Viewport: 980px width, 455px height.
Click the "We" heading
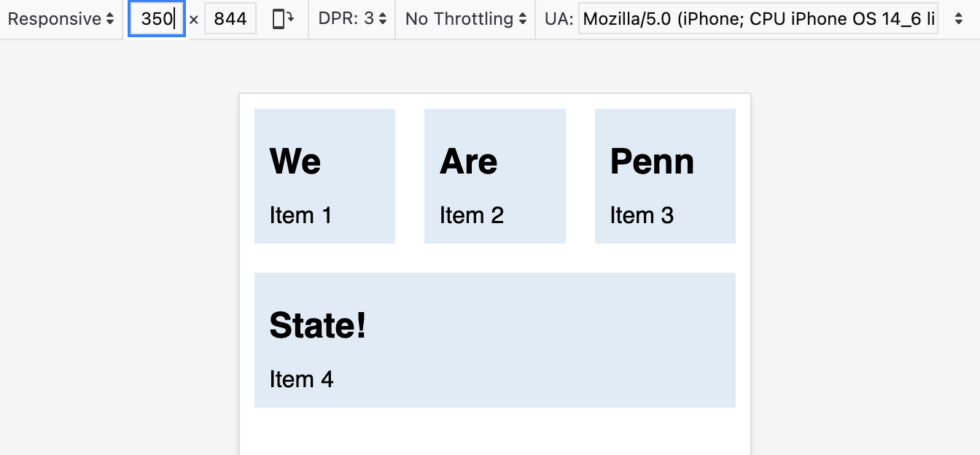[295, 161]
